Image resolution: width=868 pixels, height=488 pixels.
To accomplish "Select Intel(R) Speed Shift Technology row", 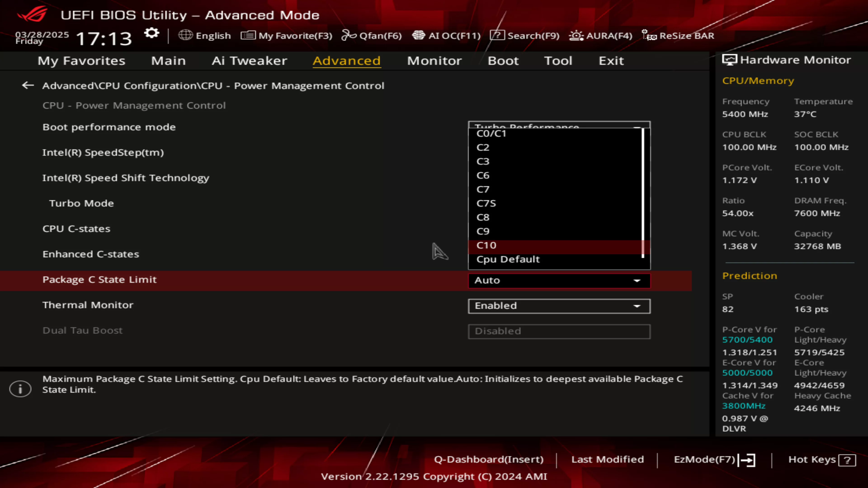I will 126,178.
